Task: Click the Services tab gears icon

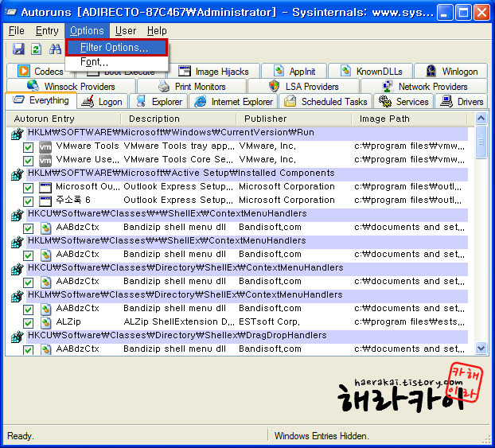Action: coord(385,102)
